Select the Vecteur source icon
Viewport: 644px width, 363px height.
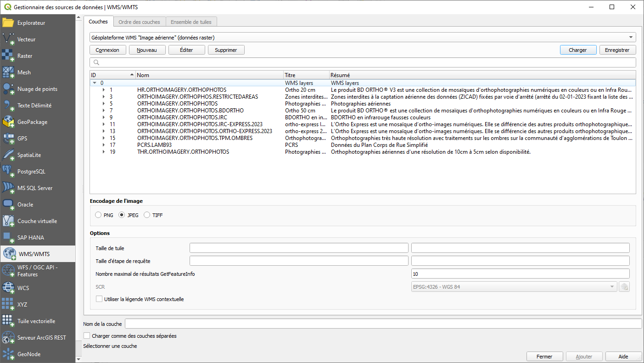[9, 39]
